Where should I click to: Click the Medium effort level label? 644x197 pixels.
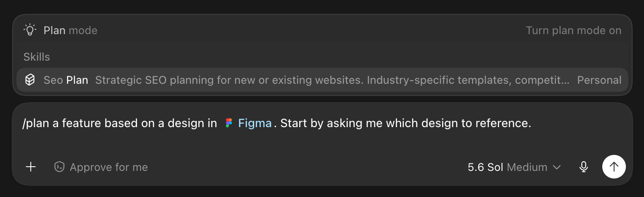527,167
